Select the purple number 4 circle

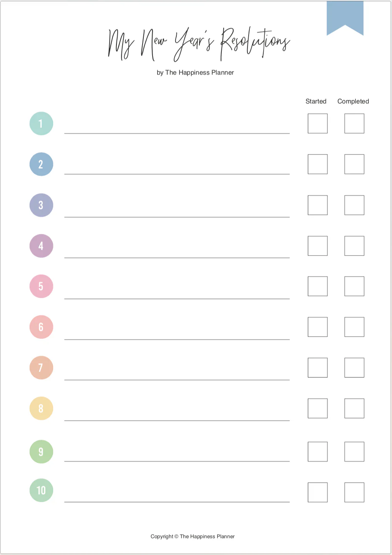coord(41,246)
